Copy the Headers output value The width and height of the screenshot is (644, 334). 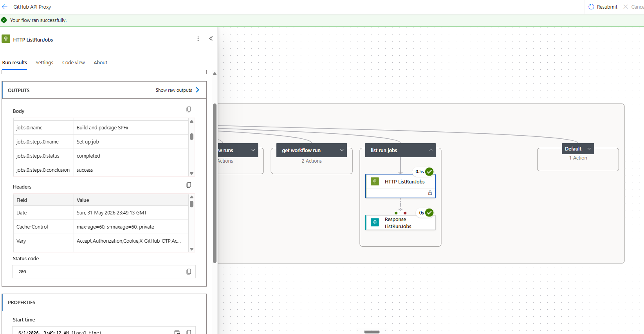189,185
